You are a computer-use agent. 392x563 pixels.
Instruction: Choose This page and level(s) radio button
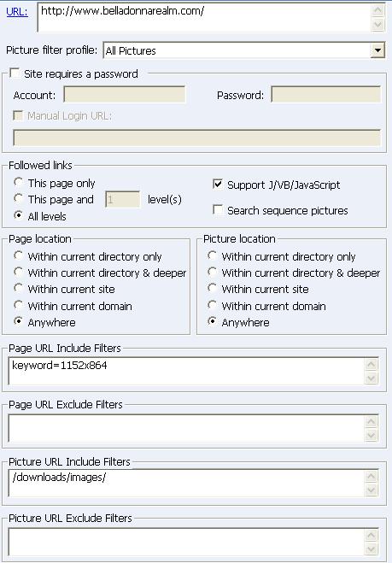click(18, 198)
